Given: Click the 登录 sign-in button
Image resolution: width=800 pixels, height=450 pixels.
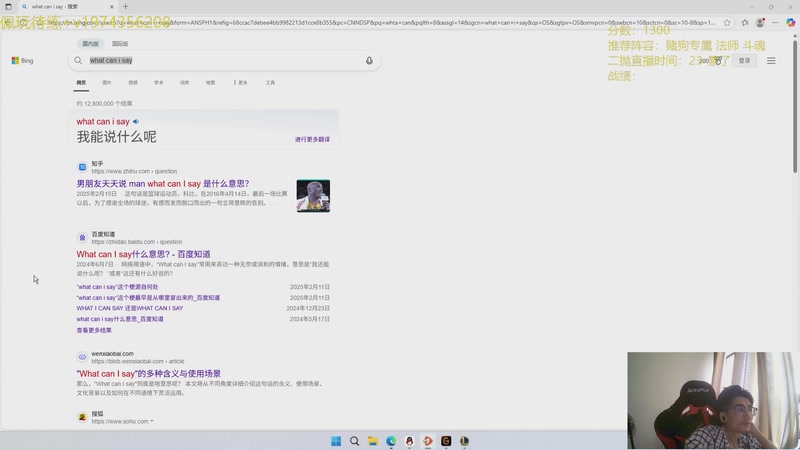Looking at the screenshot, I should [744, 61].
